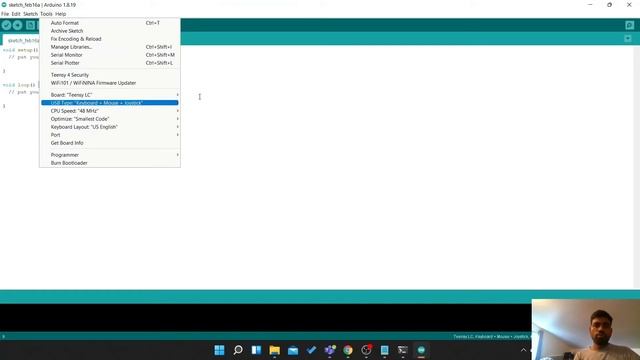
Task: Open the blue notepad taskbar app
Action: pos(384,350)
